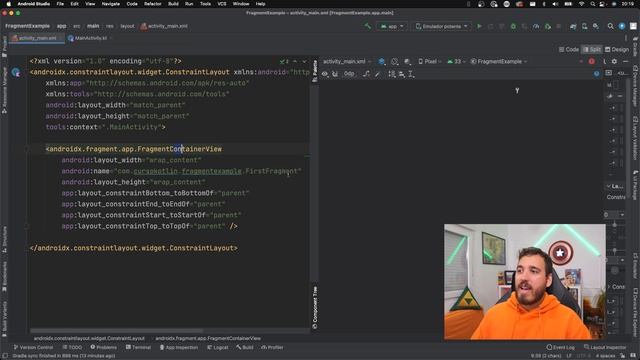The height and width of the screenshot is (360, 640).
Task: Click night mode icon in design toolbar
Action: (x=407, y=62)
